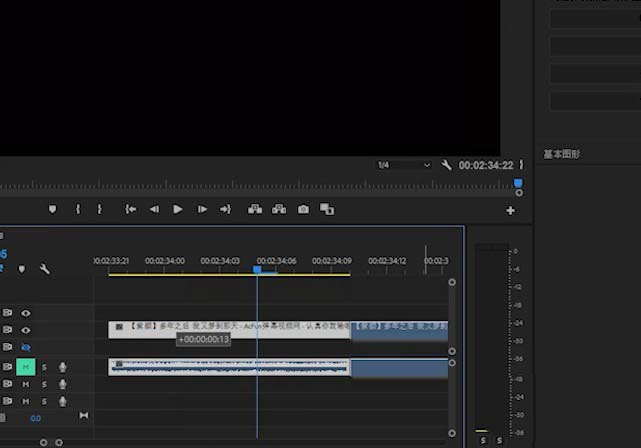
Task: Export a frame with the camera icon
Action: [x=303, y=209]
